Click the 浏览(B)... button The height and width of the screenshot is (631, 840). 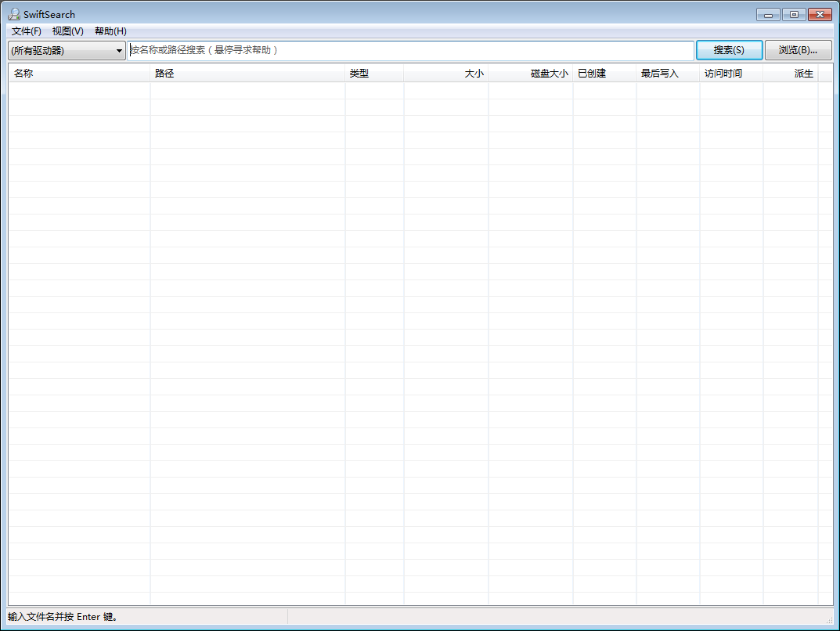tap(798, 50)
